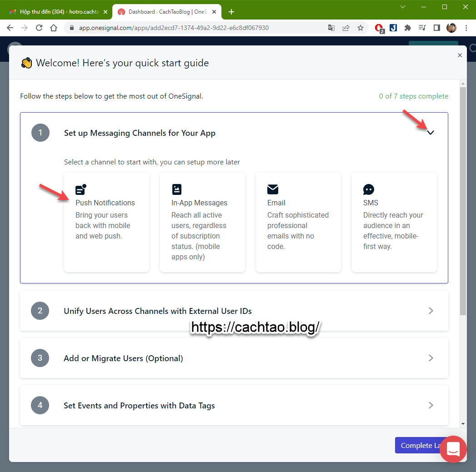
Task: Click the waving hand emoji icon
Action: (x=26, y=63)
